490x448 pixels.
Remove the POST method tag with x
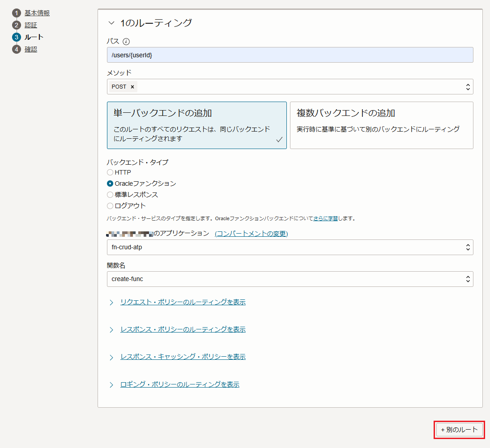(132, 87)
